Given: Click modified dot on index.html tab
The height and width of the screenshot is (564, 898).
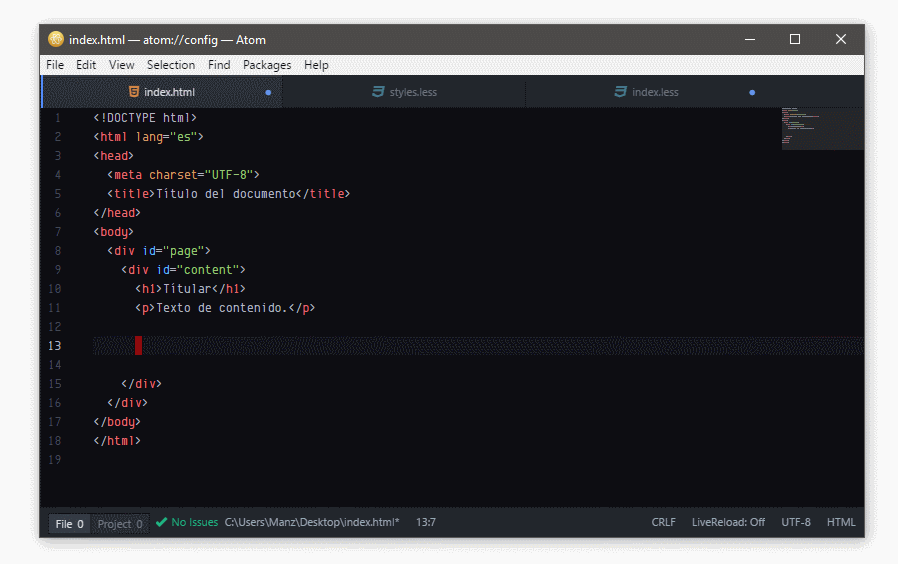Looking at the screenshot, I should point(268,92).
